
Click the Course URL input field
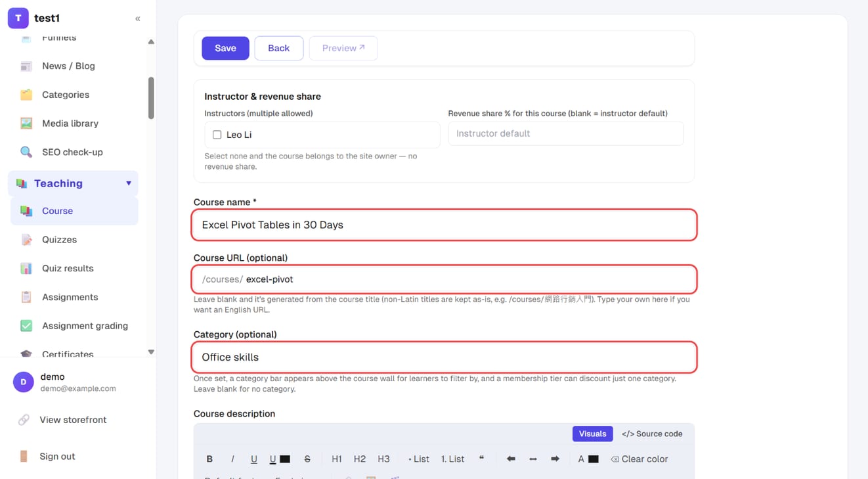pyautogui.click(x=445, y=279)
